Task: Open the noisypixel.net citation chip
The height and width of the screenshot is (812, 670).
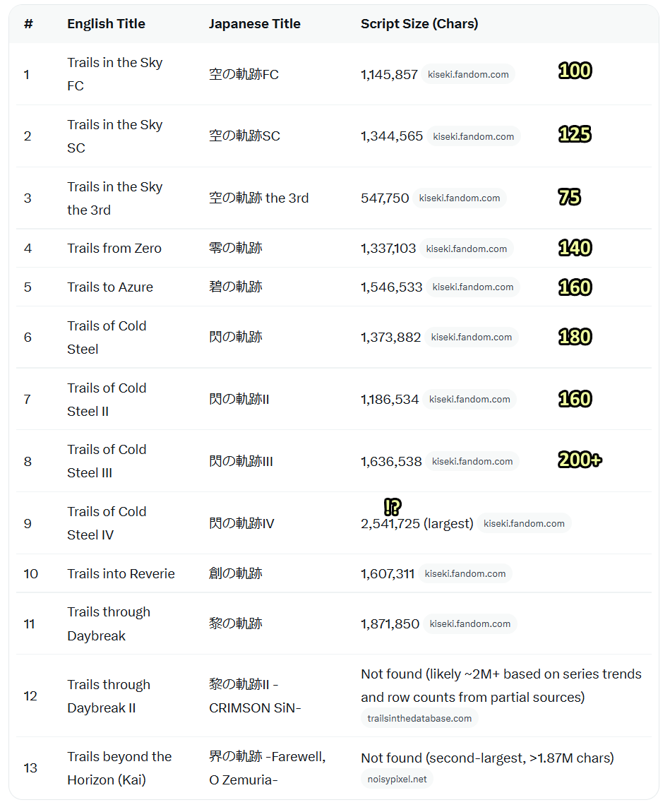Action: 397,780
